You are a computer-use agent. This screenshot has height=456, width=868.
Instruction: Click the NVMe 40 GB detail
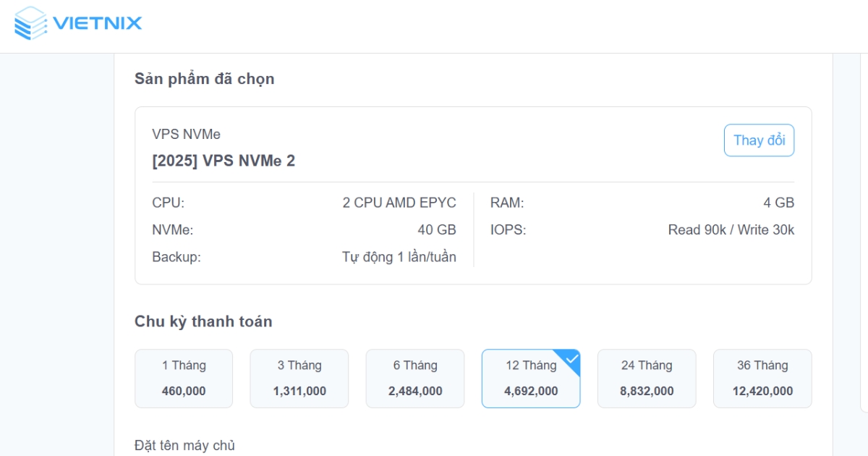(x=304, y=229)
